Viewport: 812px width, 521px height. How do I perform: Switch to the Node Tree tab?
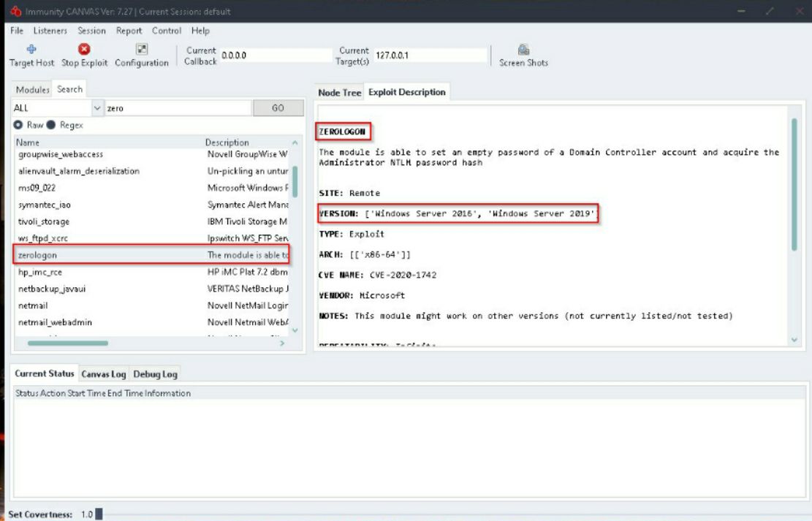click(x=339, y=93)
